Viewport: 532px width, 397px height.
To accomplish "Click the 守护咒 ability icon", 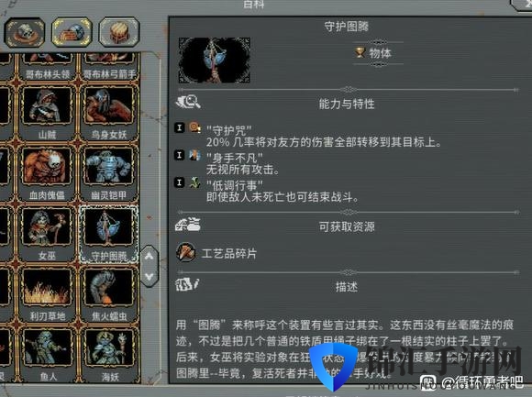I will tap(194, 127).
